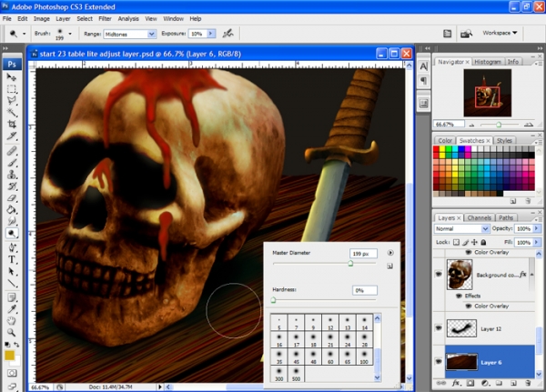The width and height of the screenshot is (546, 392).
Task: Open the layer Fill slider arrow
Action: point(537,242)
